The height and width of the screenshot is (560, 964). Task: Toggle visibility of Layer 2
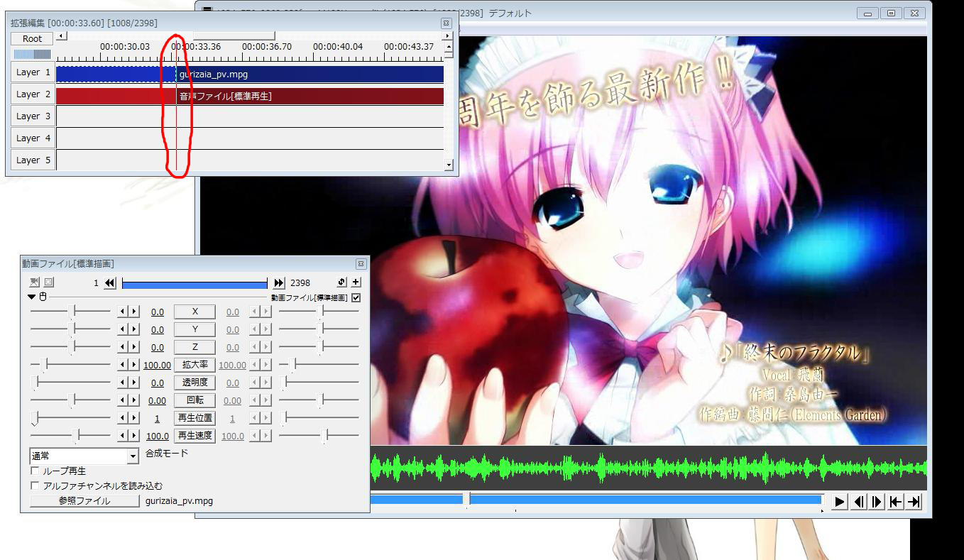(33, 94)
